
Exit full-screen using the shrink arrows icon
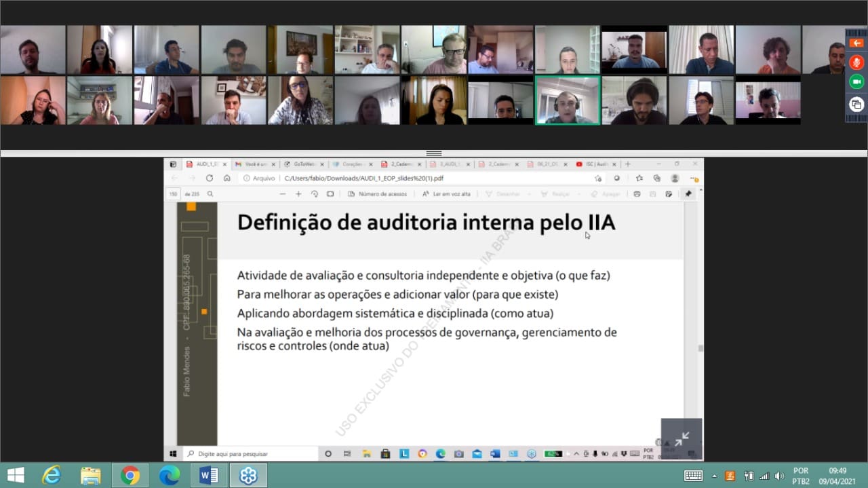coord(682,438)
